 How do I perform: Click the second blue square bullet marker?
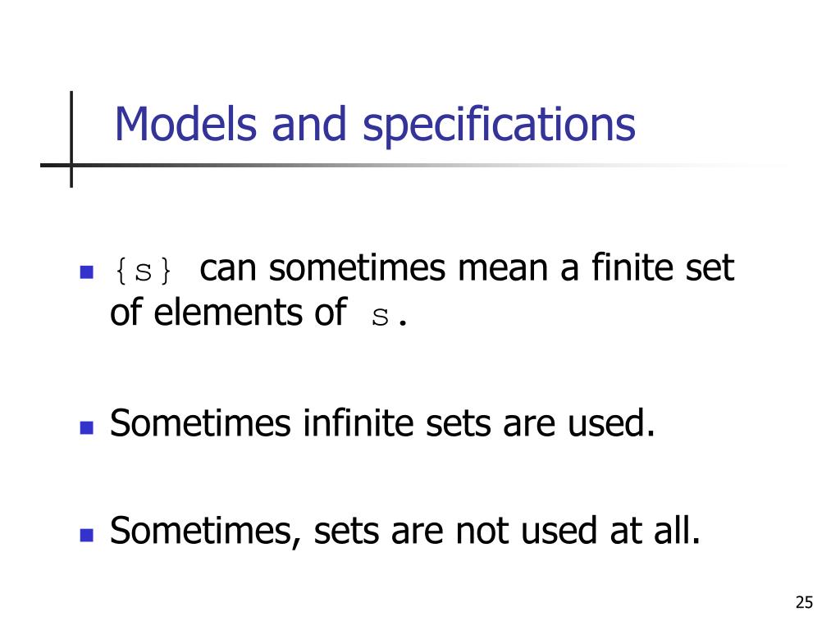(87, 427)
